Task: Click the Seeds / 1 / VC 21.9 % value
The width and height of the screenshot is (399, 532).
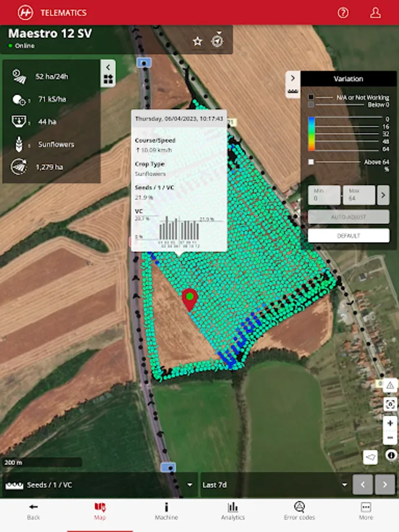Action: click(144, 197)
